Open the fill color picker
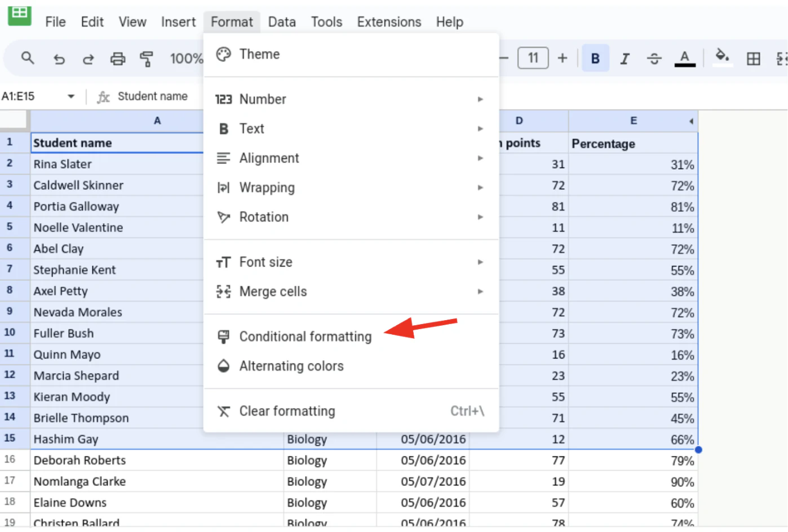Viewport: 788px width, 532px height. click(723, 57)
